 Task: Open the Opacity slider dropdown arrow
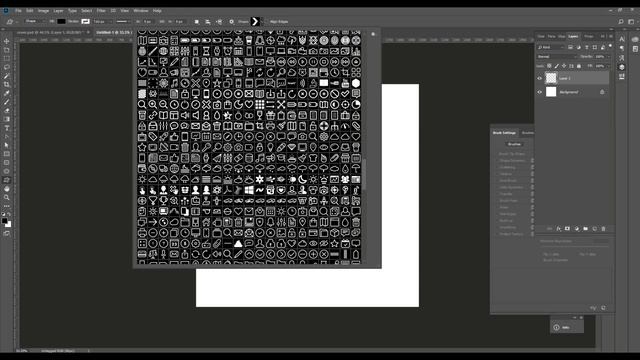point(608,57)
